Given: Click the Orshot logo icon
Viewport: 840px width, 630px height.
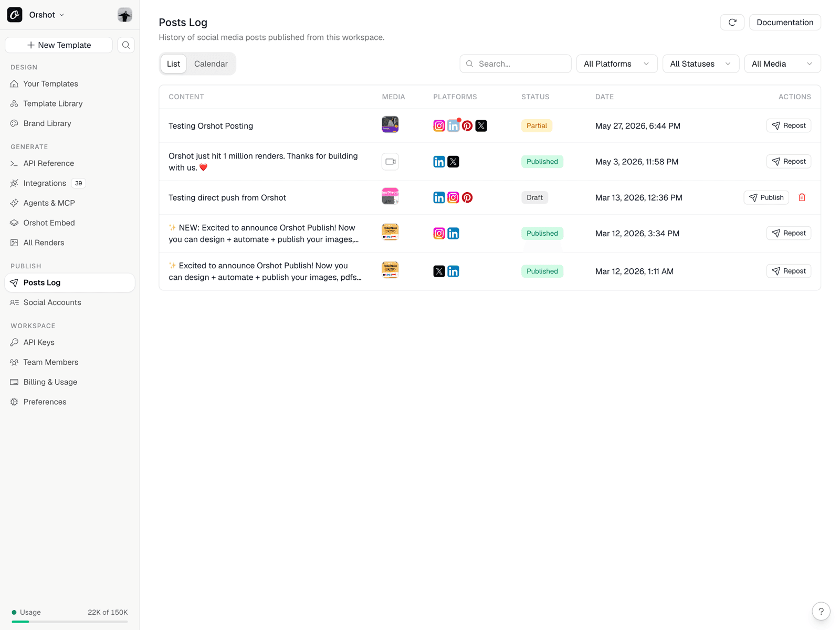Looking at the screenshot, I should tap(15, 15).
